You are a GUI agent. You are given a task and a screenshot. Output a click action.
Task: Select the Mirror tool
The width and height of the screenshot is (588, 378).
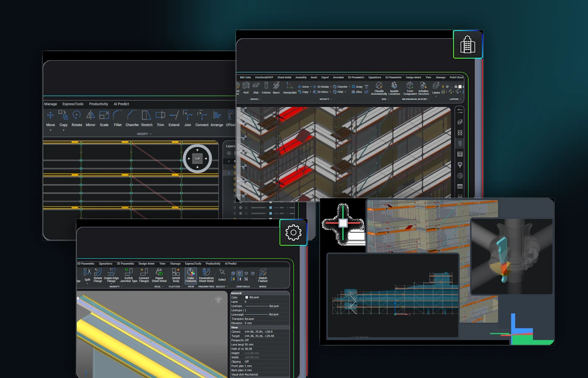pos(90,118)
